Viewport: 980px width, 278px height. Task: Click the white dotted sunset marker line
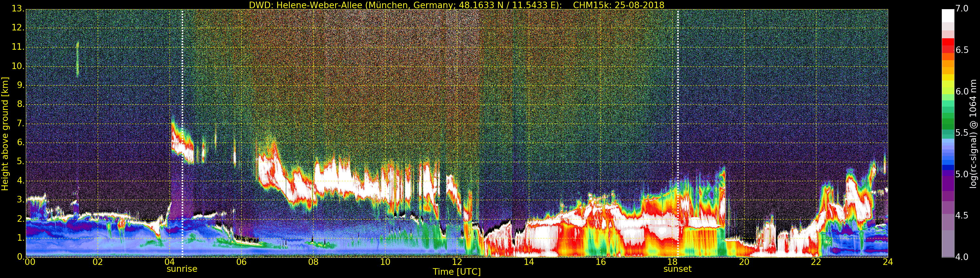[x=678, y=133]
